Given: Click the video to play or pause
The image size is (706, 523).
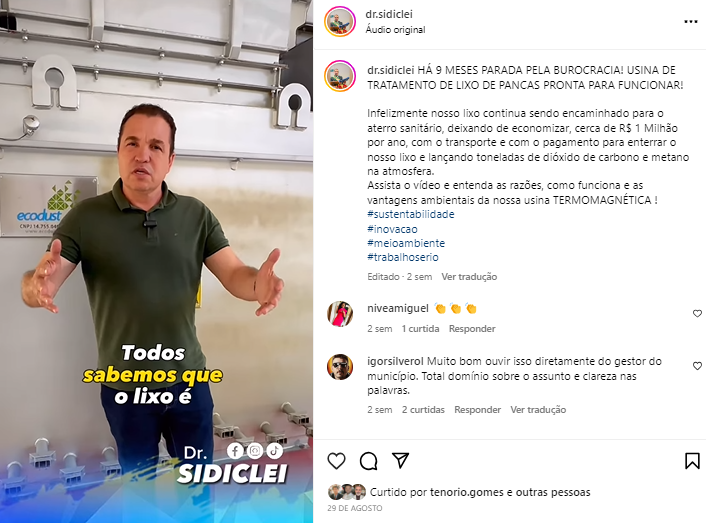Looking at the screenshot, I should [x=156, y=262].
